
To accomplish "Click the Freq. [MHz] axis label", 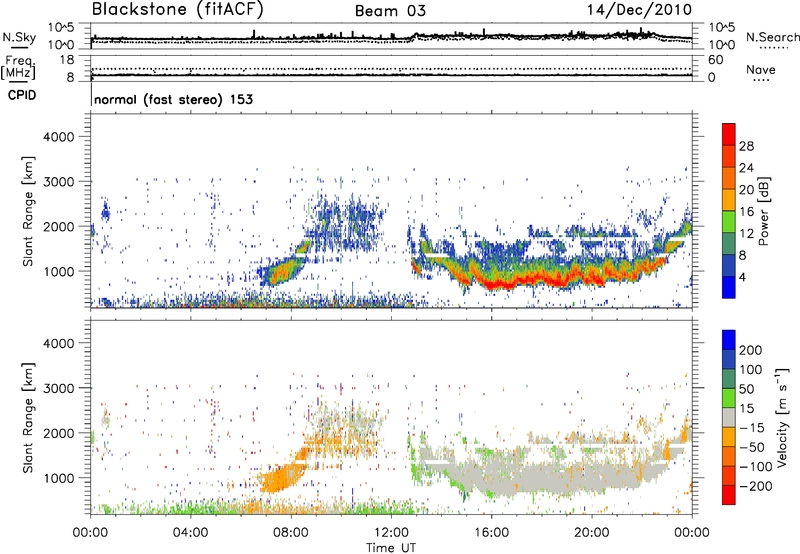I will [18, 68].
